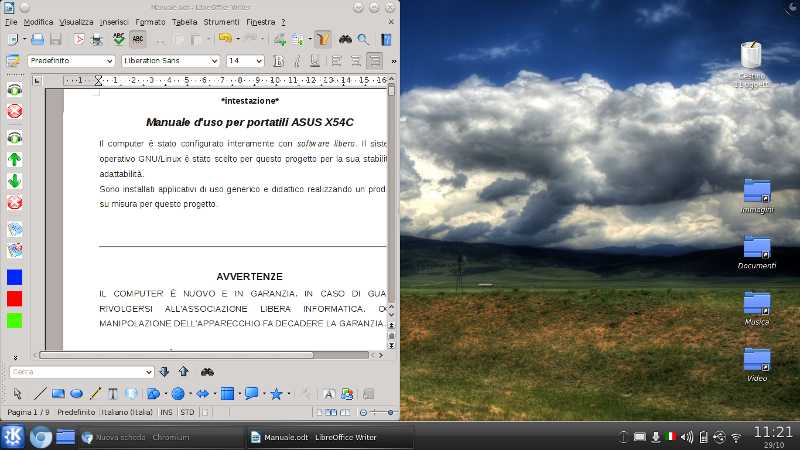Click the Zoom magnifier icon
800x450 pixels.
[363, 39]
